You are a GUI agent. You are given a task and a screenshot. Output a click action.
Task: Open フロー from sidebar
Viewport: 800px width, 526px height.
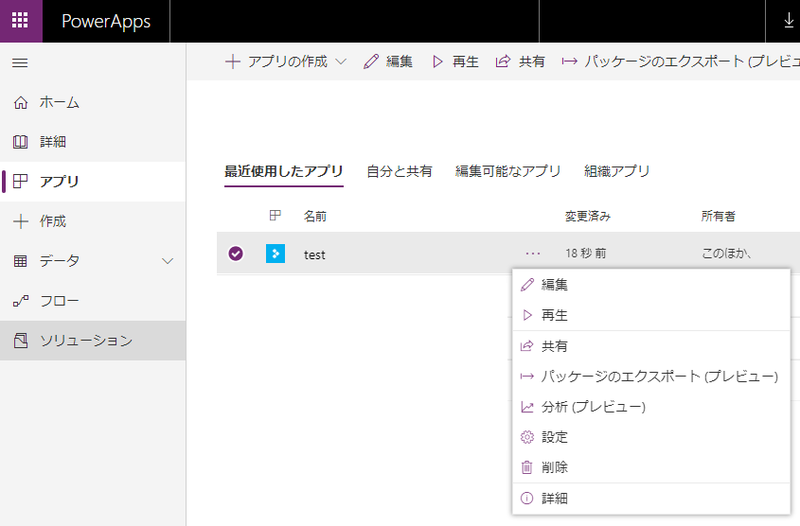pyautogui.click(x=93, y=301)
